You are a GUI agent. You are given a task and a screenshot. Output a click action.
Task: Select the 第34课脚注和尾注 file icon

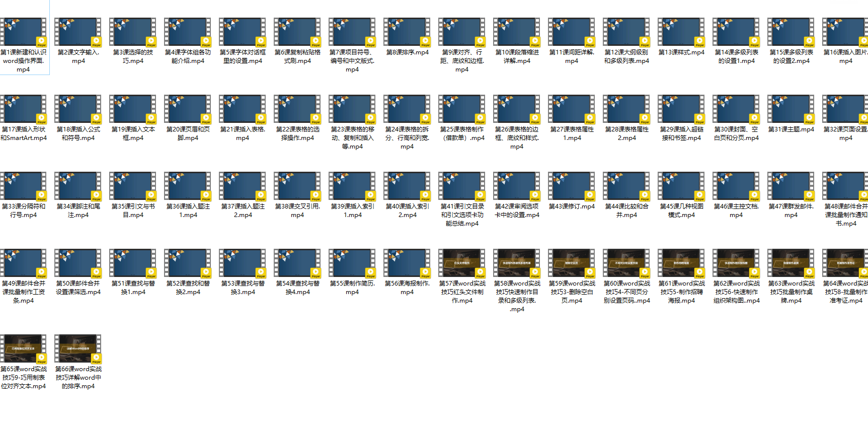[78, 186]
